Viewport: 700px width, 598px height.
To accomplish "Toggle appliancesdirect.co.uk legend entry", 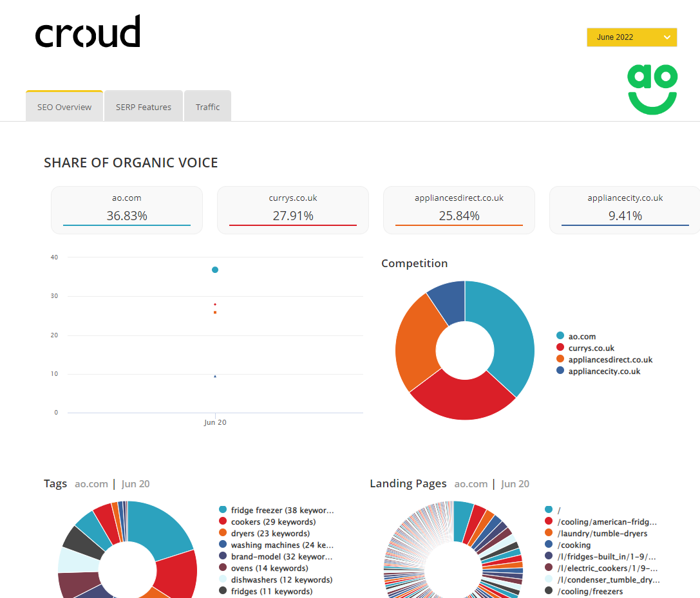I will click(609, 360).
